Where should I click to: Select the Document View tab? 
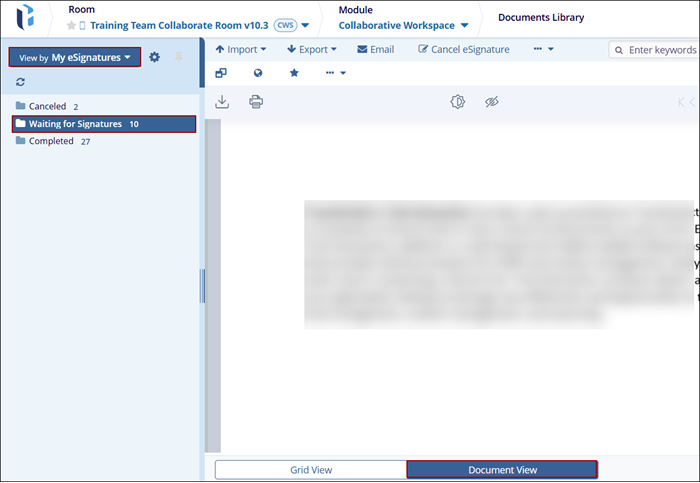(502, 469)
